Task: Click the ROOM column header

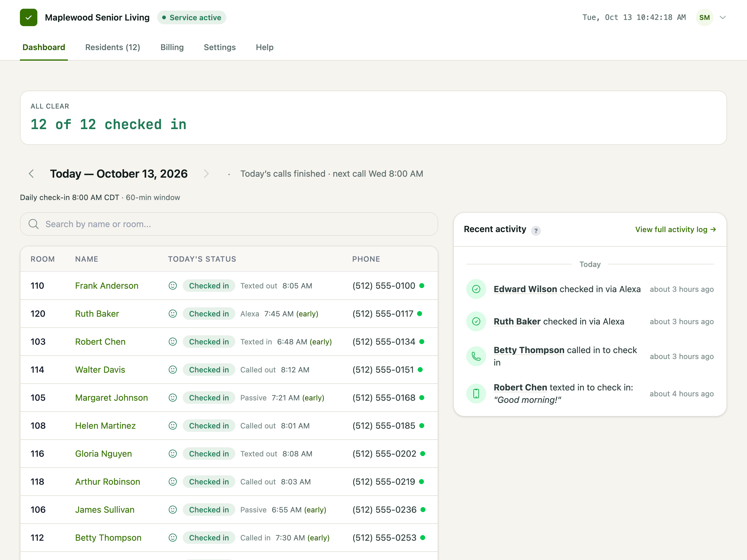Action: coord(43,259)
